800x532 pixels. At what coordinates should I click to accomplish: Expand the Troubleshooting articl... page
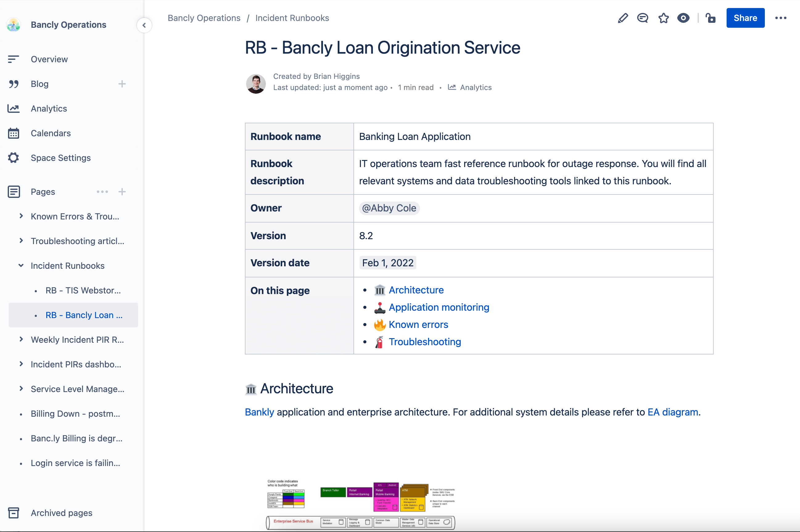click(21, 240)
